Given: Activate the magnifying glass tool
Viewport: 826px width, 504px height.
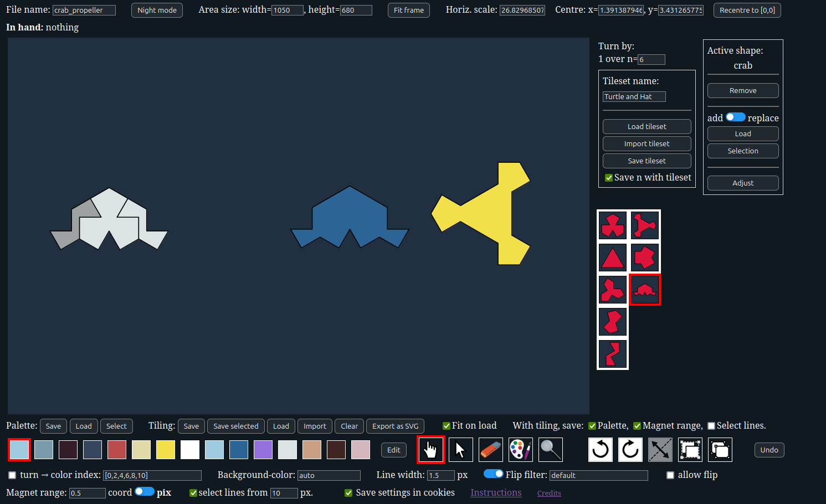Looking at the screenshot, I should pyautogui.click(x=550, y=450).
